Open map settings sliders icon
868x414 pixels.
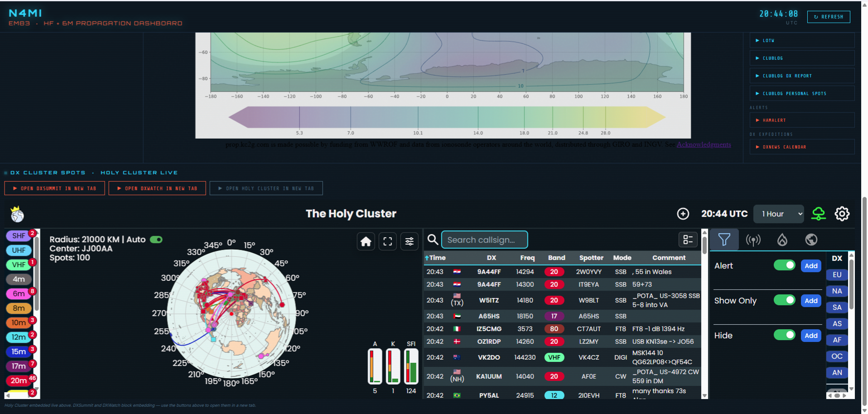(410, 241)
